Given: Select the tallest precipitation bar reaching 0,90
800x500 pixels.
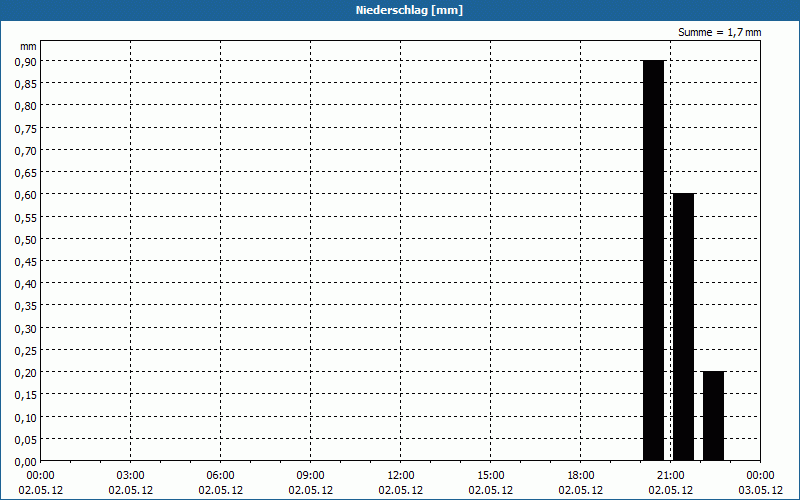Looking at the screenshot, I should (654, 261).
